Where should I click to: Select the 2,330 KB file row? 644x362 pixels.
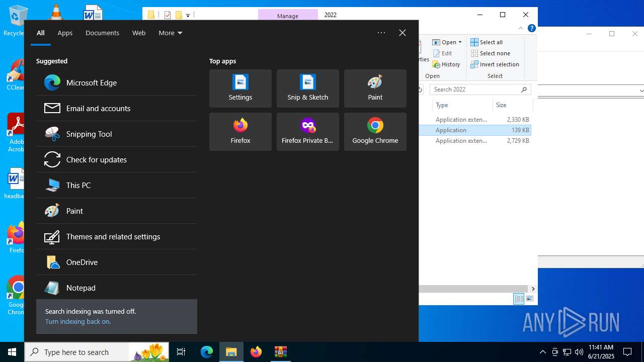pyautogui.click(x=475, y=120)
